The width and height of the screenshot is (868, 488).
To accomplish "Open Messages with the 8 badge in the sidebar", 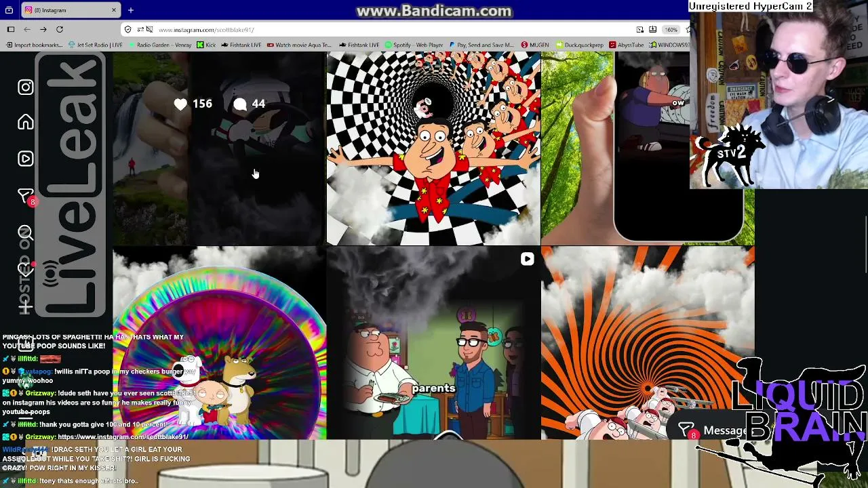I will [x=26, y=197].
